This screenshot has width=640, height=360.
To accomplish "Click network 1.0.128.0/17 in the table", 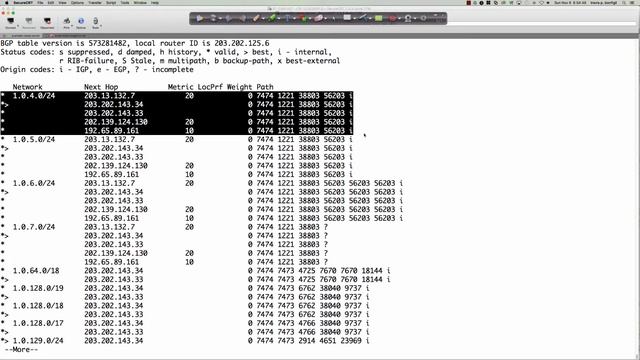I will tap(38, 323).
